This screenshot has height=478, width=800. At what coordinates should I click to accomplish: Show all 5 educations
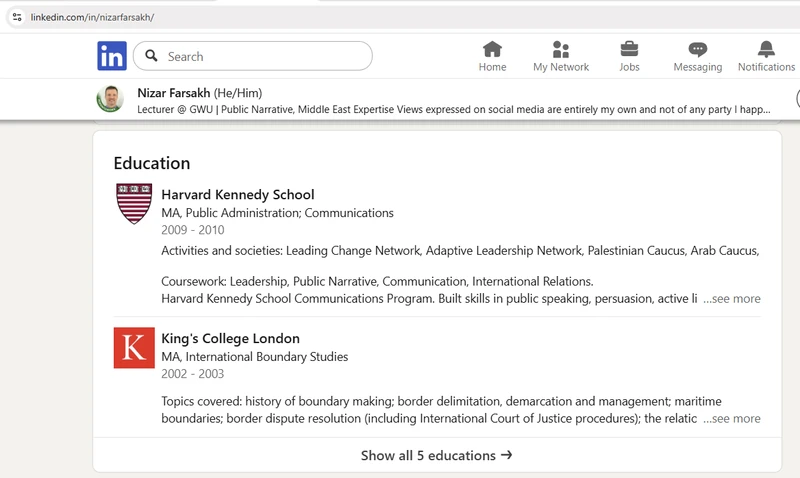pos(437,455)
